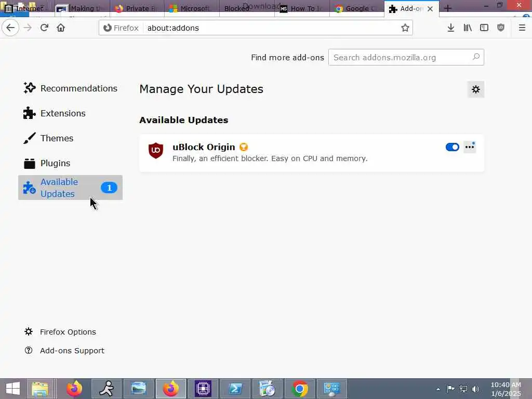This screenshot has width=532, height=399.
Task: Click the volume speaker tray icon
Action: pyautogui.click(x=476, y=389)
